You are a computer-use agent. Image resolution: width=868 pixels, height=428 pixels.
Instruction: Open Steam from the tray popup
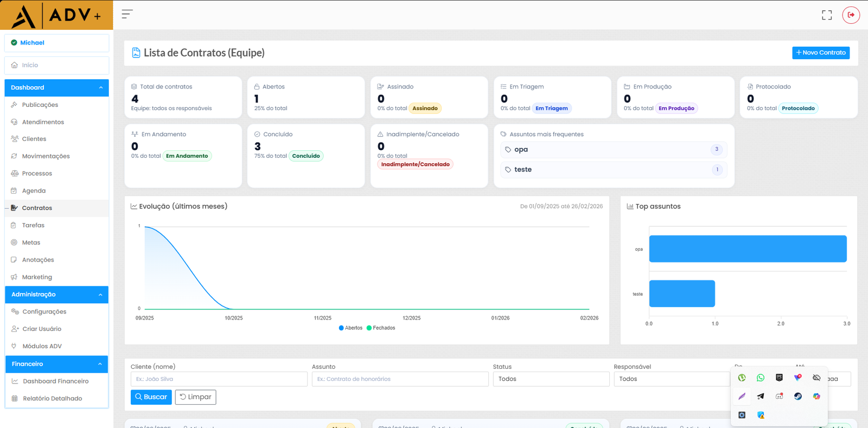[x=798, y=397]
